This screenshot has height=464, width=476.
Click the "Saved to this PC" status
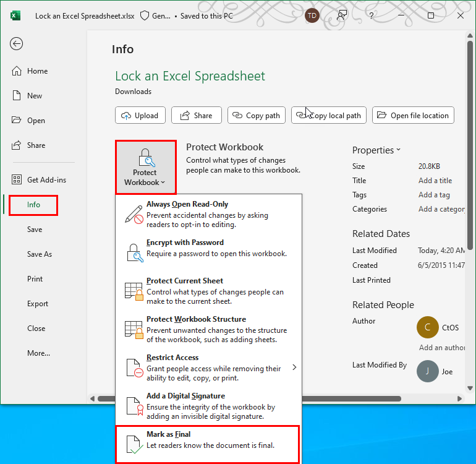[206, 16]
